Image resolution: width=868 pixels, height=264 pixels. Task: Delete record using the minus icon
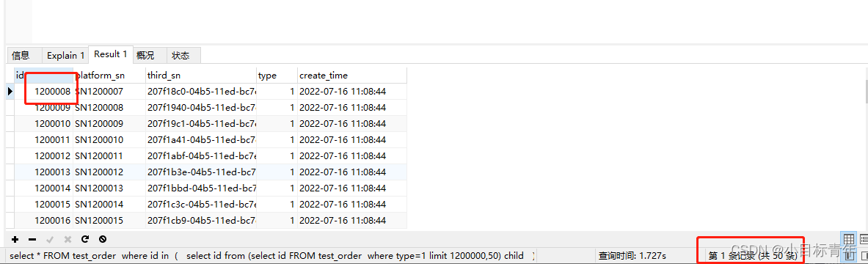click(x=32, y=240)
